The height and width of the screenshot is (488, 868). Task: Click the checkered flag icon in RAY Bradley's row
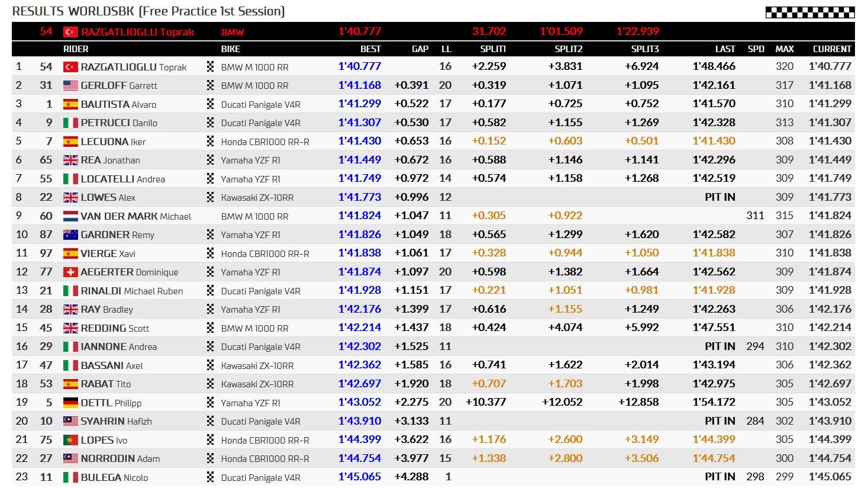[x=210, y=309]
